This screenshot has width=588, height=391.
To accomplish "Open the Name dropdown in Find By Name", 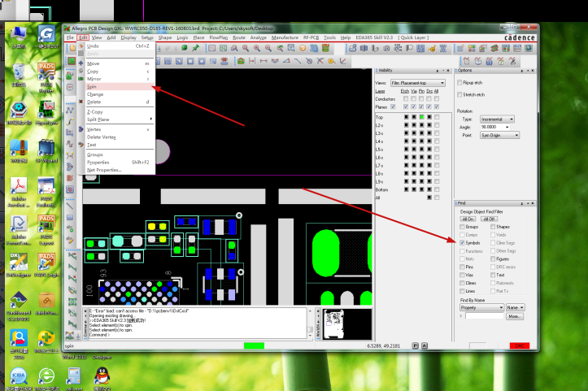I will (516, 307).
